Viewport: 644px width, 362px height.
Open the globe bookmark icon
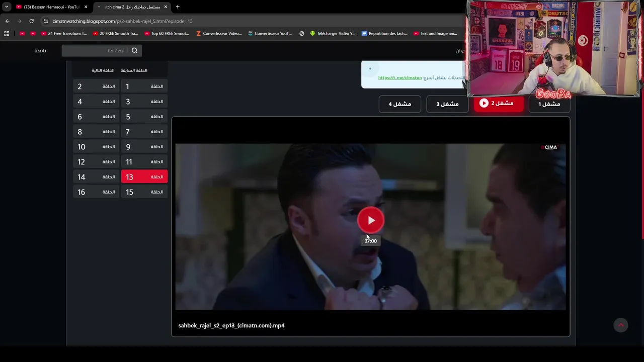coord(302,34)
